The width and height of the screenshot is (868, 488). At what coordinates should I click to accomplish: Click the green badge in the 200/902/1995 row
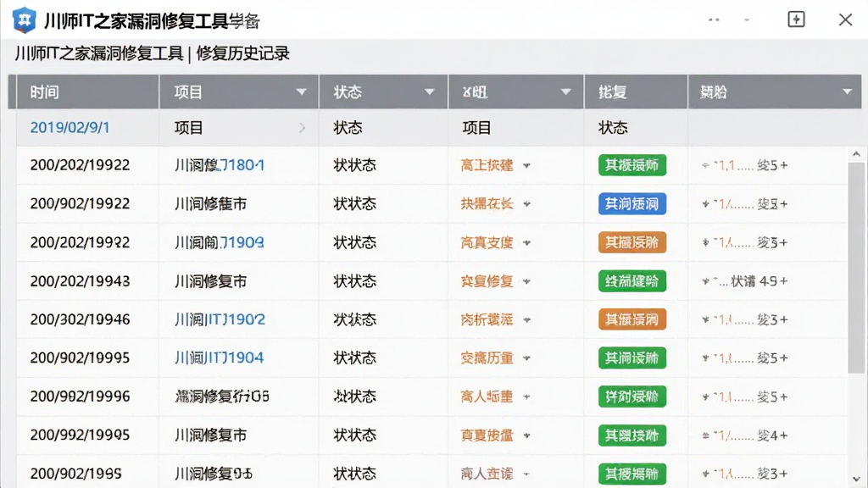pyautogui.click(x=632, y=474)
